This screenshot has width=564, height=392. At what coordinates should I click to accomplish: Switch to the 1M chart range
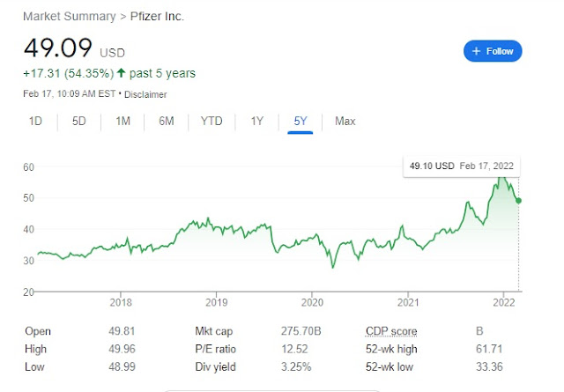[x=122, y=122]
